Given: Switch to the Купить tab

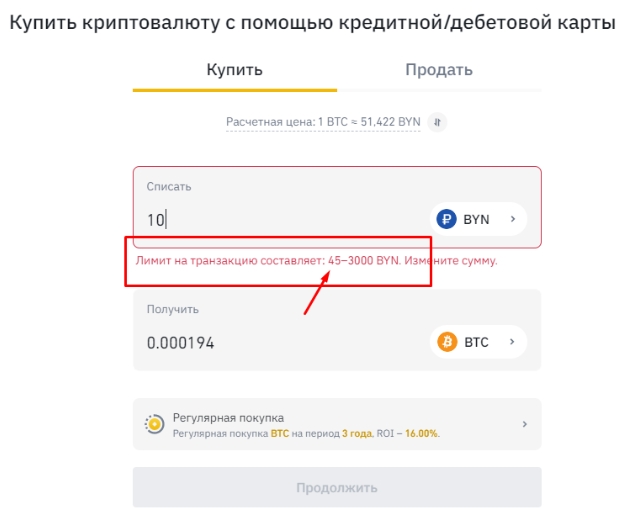Looking at the screenshot, I should click(x=235, y=70).
